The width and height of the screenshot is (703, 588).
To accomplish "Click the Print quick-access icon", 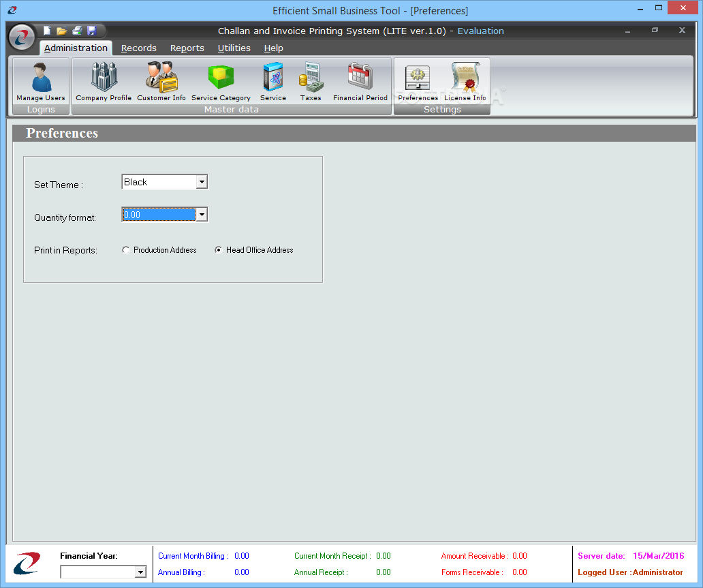I will pos(77,31).
